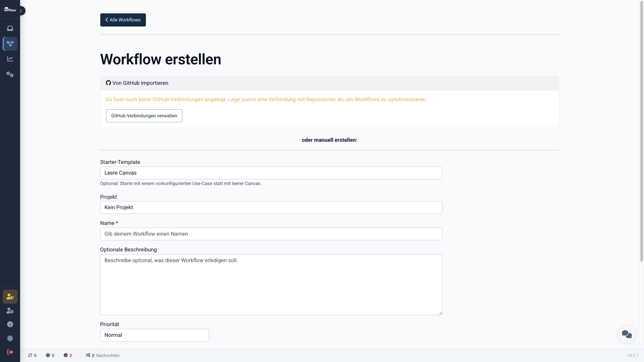The image size is (644, 362).
Task: Click the info icon near the sidebar bottom
Action: [x=10, y=324]
